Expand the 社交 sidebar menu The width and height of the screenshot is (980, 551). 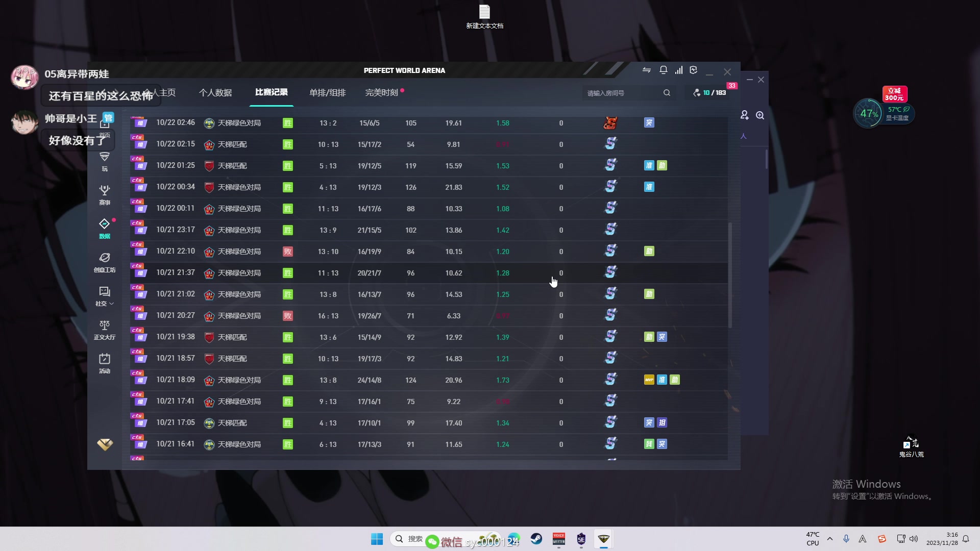pos(105,296)
